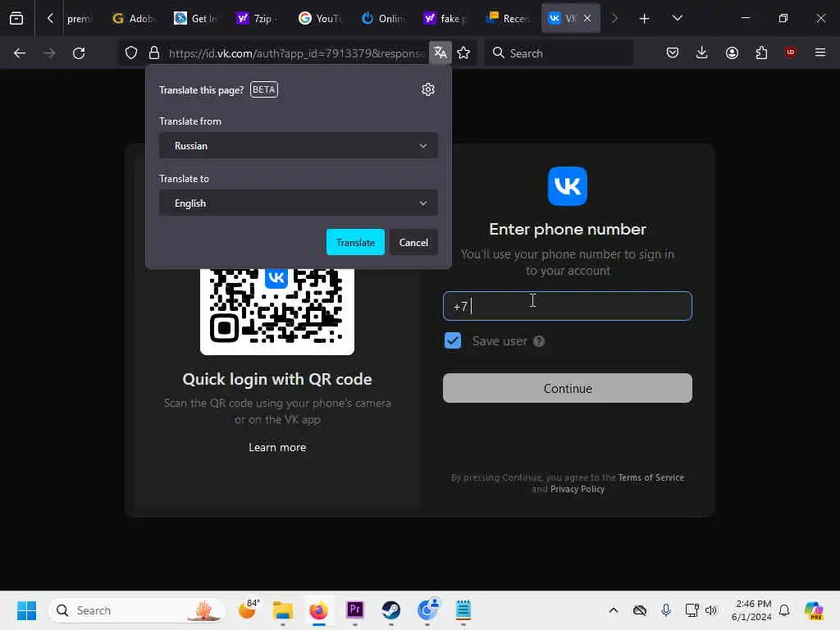Click the page URL address bar

tap(296, 53)
